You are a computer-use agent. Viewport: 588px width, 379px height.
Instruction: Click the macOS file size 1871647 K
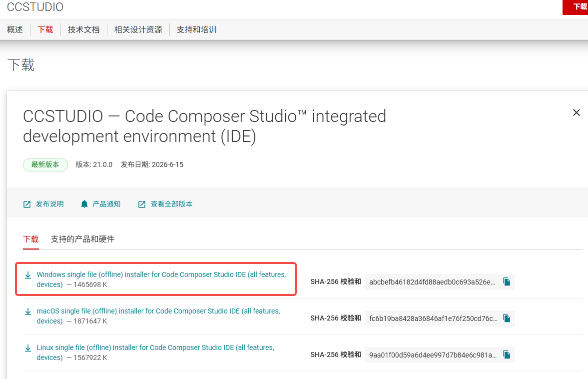90,321
